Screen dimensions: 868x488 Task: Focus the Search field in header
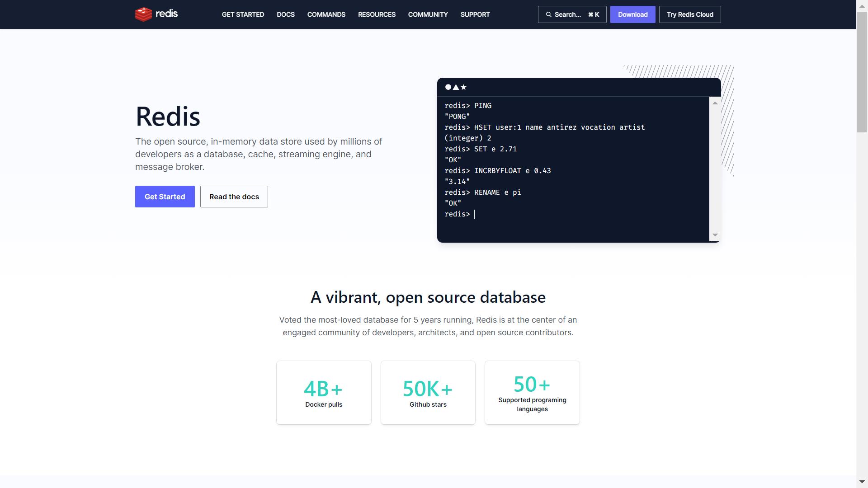(572, 14)
